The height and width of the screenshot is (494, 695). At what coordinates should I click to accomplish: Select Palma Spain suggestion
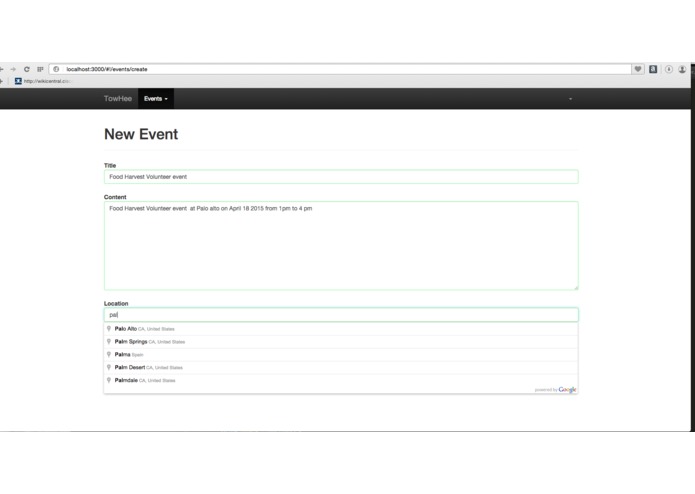tap(341, 354)
